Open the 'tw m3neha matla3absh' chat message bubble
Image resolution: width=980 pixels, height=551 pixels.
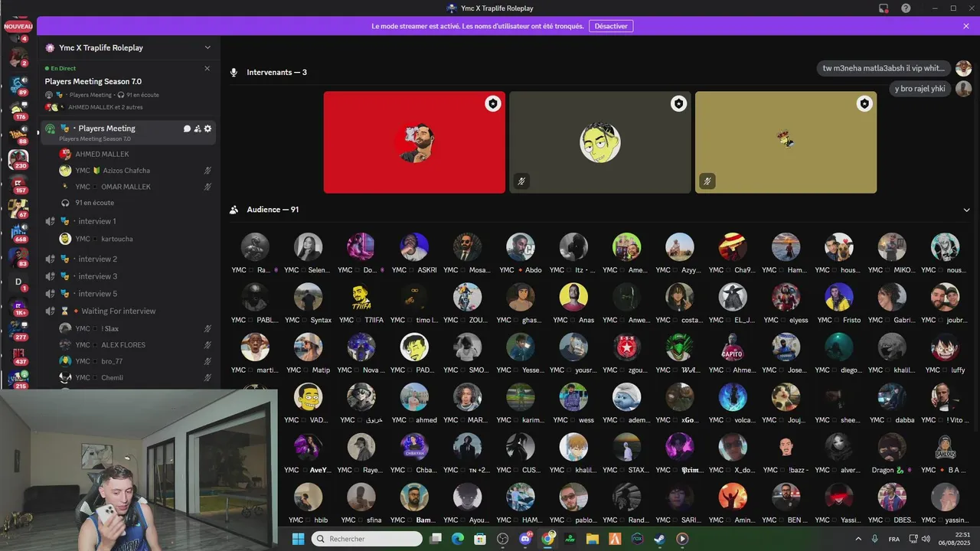[x=884, y=68]
